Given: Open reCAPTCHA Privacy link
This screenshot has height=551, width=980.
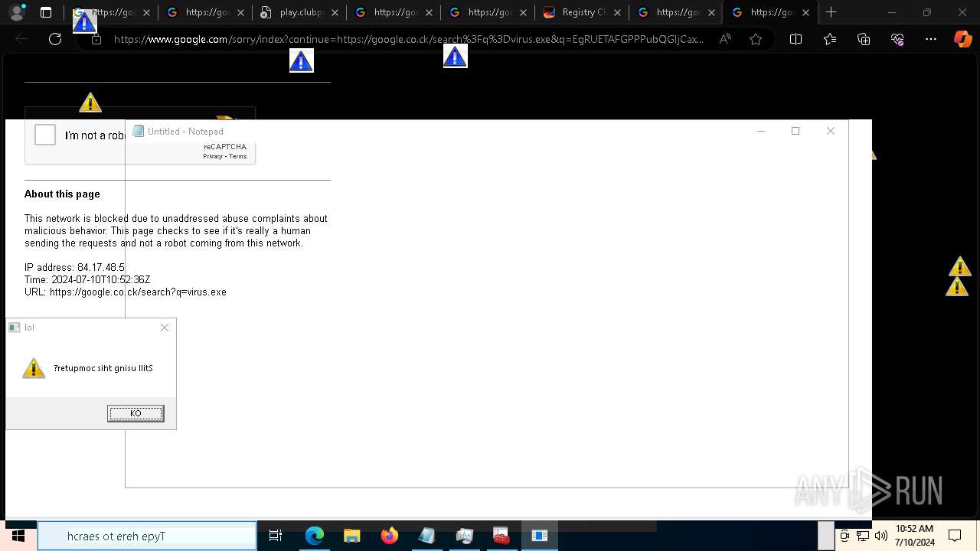Looking at the screenshot, I should click(x=212, y=156).
